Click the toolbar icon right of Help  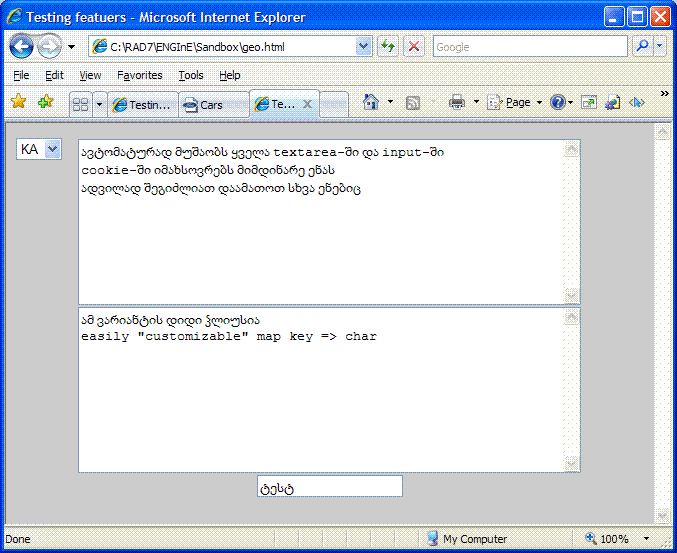(x=589, y=102)
